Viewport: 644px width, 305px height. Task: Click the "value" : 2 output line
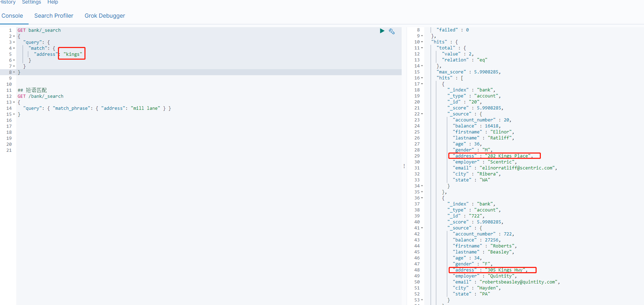pos(458,54)
